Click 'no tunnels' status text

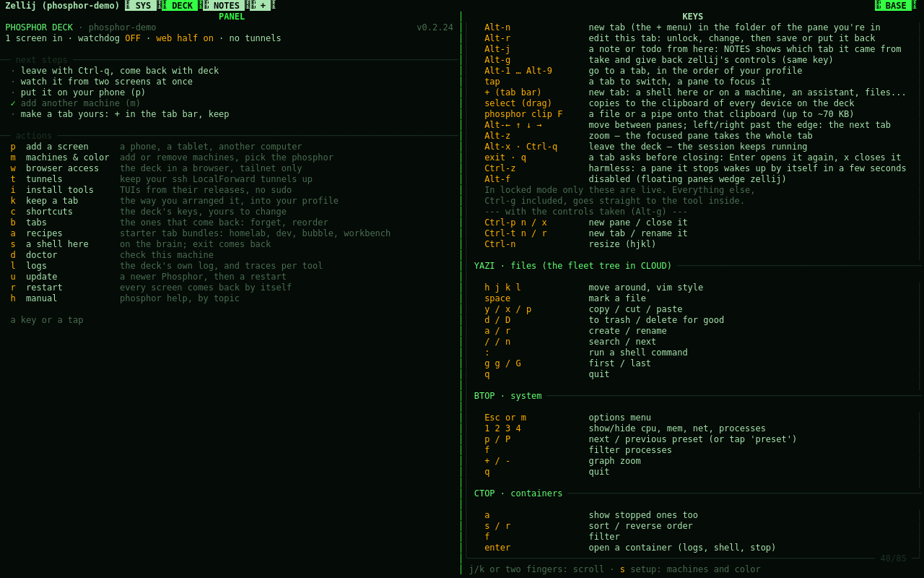coord(255,38)
